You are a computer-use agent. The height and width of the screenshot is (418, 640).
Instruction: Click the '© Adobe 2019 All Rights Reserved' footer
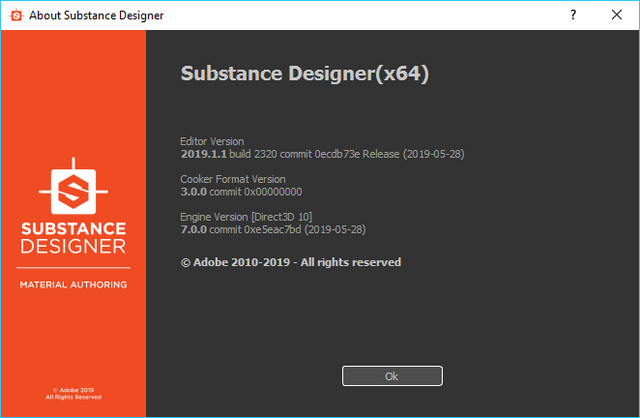pos(73,394)
